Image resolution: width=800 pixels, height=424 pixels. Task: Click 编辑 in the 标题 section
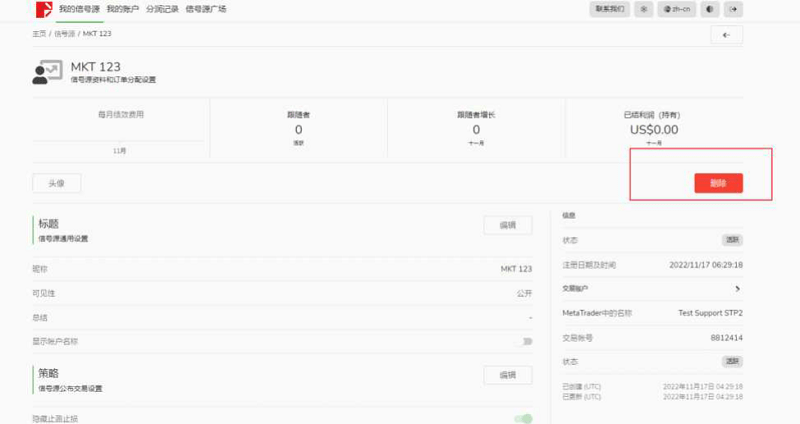coord(508,225)
